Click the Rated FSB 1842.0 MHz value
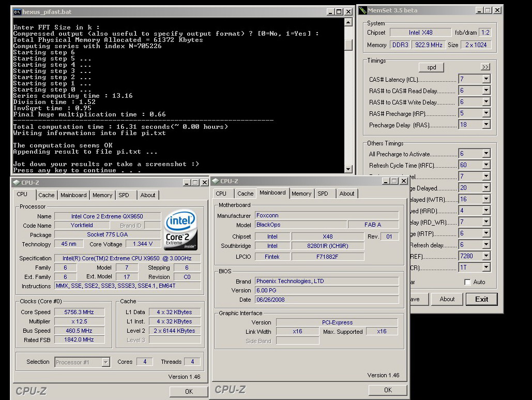532x400 pixels. point(80,339)
